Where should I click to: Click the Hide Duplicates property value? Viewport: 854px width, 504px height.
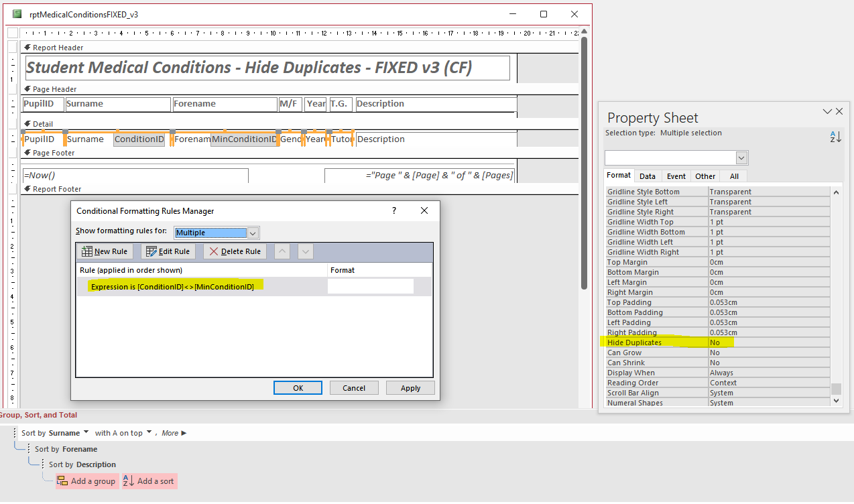769,342
